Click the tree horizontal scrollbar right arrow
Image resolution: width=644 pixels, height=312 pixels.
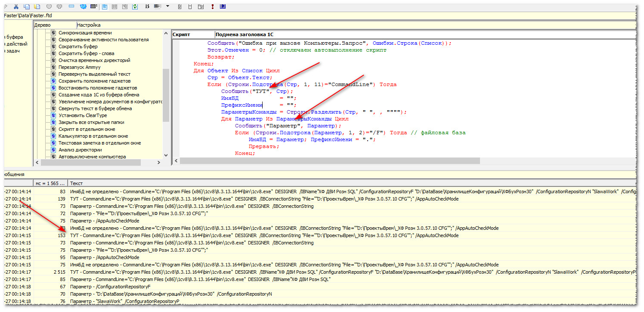(x=159, y=162)
